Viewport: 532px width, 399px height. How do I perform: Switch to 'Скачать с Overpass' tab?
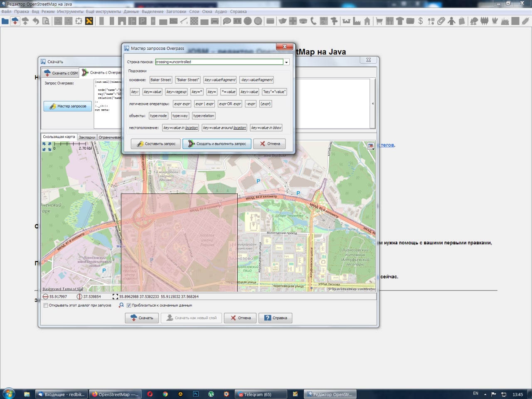pyautogui.click(x=101, y=72)
